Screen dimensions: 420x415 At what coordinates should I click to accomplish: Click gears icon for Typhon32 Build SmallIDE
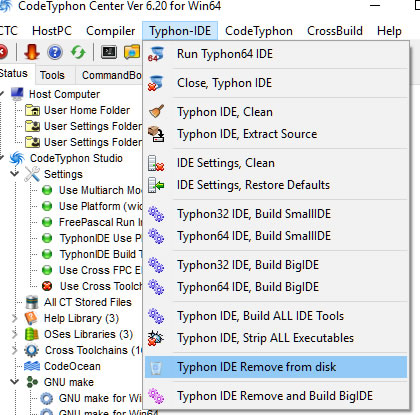click(x=156, y=214)
